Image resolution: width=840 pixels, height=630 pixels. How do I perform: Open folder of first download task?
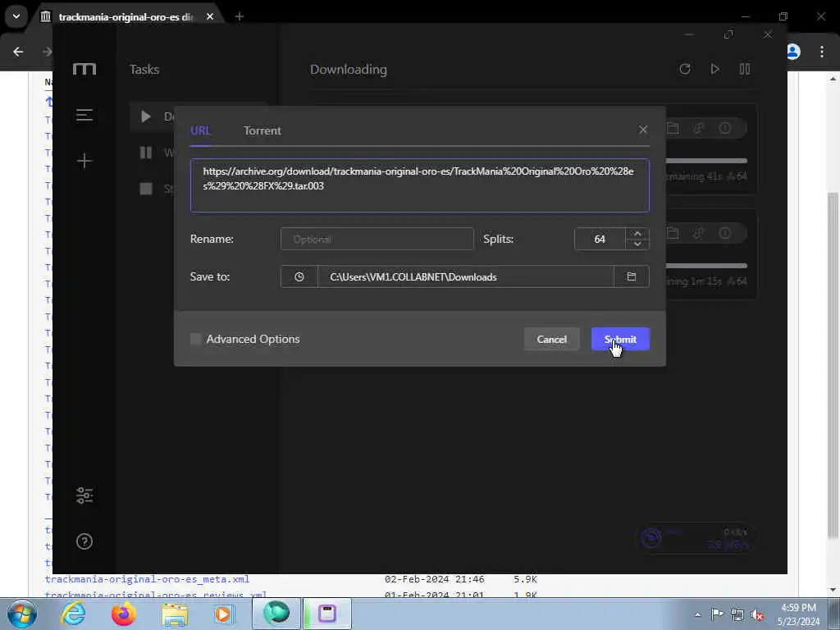tap(673, 128)
